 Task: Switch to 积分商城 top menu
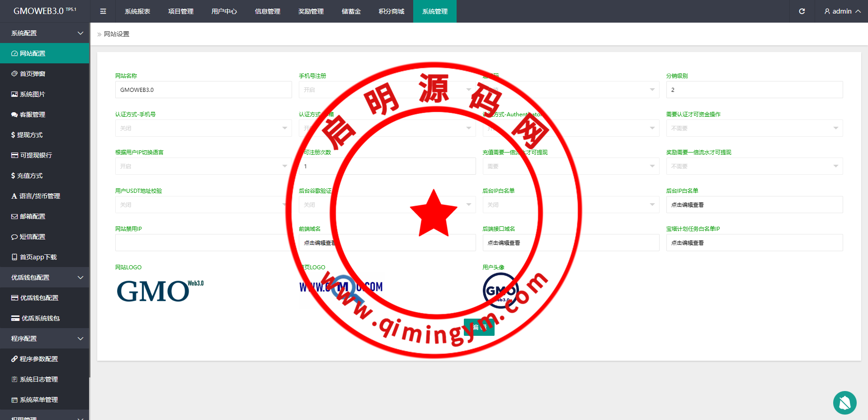coord(391,11)
